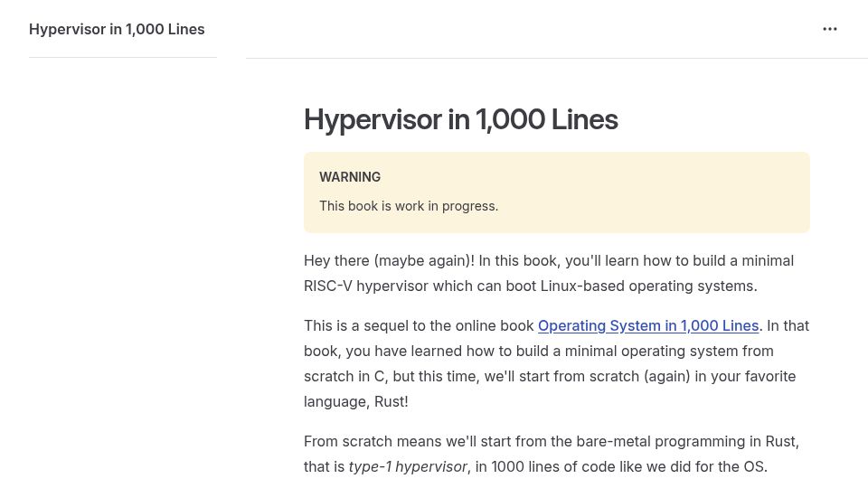Click the text "This book is work in progress."

(x=409, y=206)
